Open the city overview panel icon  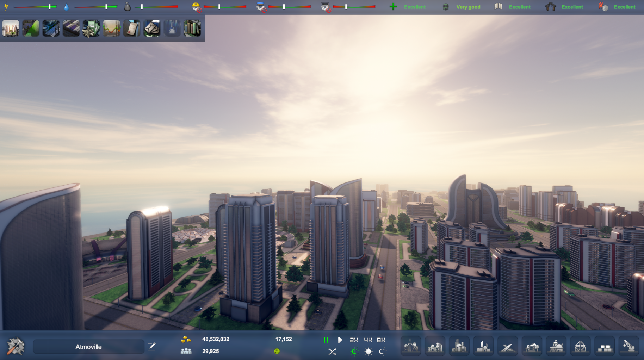11,28
